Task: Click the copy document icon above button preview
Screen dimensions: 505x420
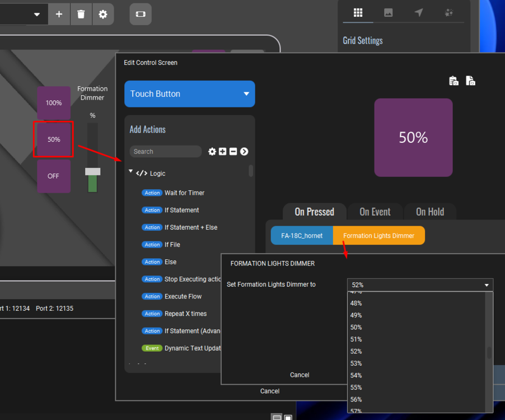Action: (470, 81)
